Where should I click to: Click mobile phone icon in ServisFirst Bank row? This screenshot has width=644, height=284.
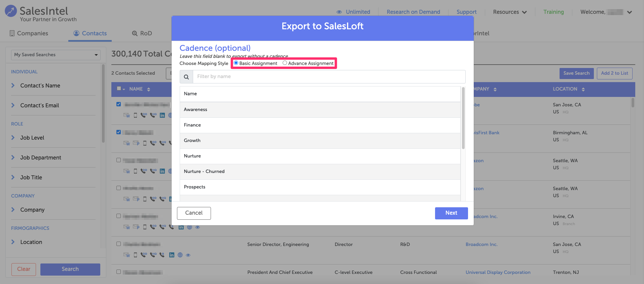point(145,143)
